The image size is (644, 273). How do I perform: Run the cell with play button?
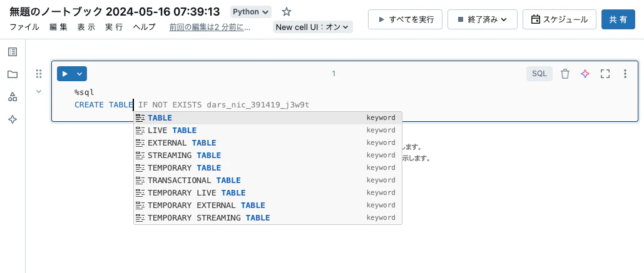pyautogui.click(x=65, y=74)
